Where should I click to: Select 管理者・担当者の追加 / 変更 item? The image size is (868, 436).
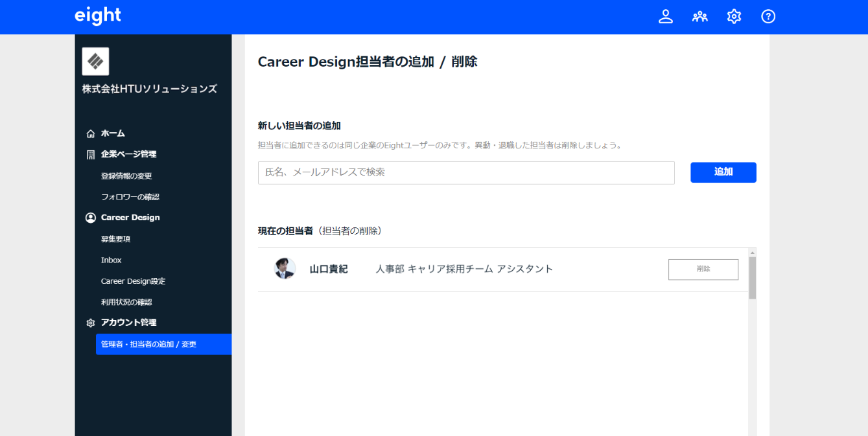(163, 344)
